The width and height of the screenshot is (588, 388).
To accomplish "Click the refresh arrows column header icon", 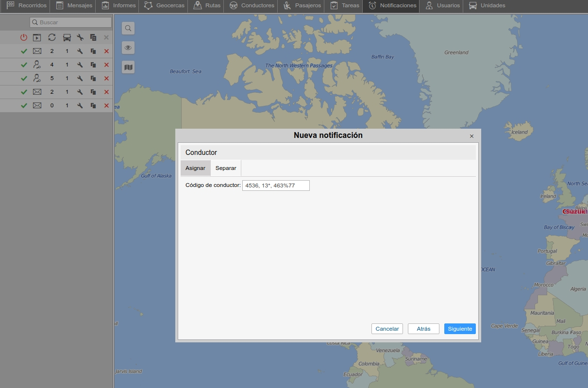I will coord(52,37).
